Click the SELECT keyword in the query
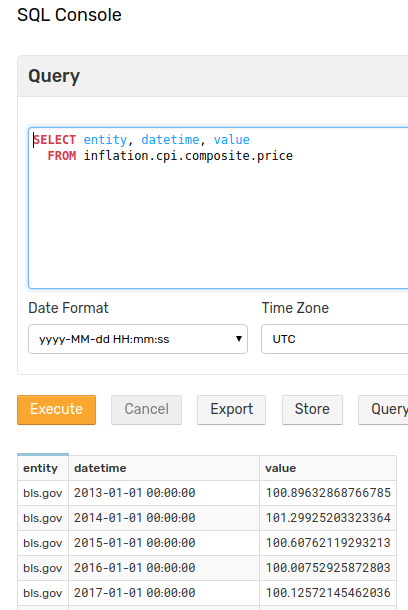This screenshot has height=610, width=408. pos(54,140)
